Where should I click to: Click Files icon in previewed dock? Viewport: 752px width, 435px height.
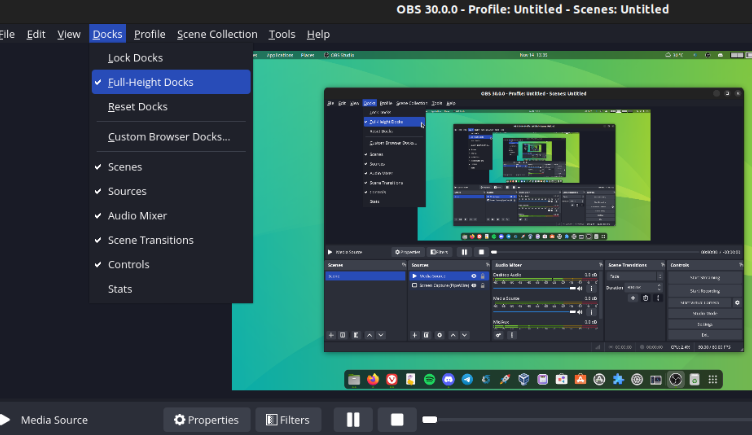pos(354,380)
